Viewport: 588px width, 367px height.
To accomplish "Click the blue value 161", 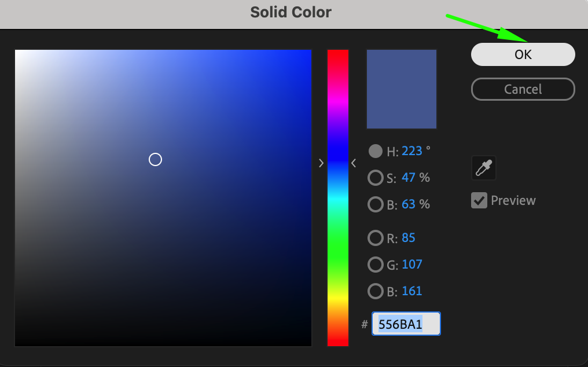I will click(412, 291).
